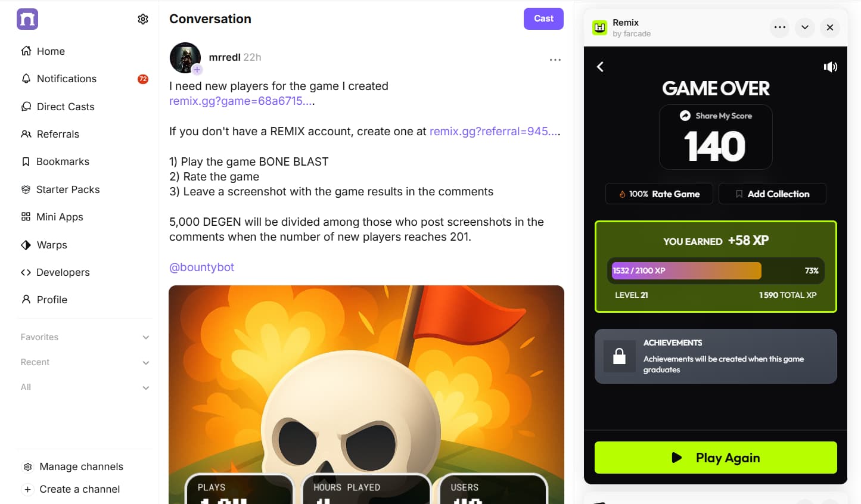Screen dimensions: 861x504
Task: Expand the Favorites section
Action: click(x=85, y=337)
